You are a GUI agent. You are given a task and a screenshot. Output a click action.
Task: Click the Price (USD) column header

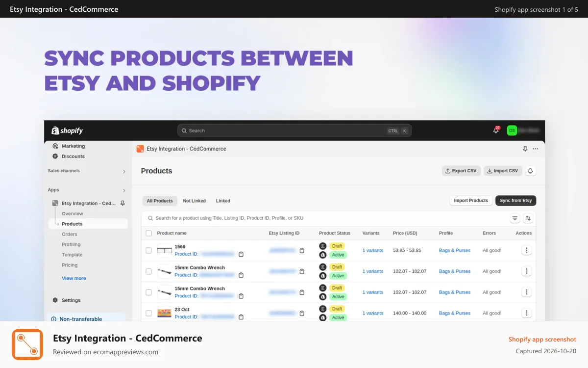click(x=405, y=233)
